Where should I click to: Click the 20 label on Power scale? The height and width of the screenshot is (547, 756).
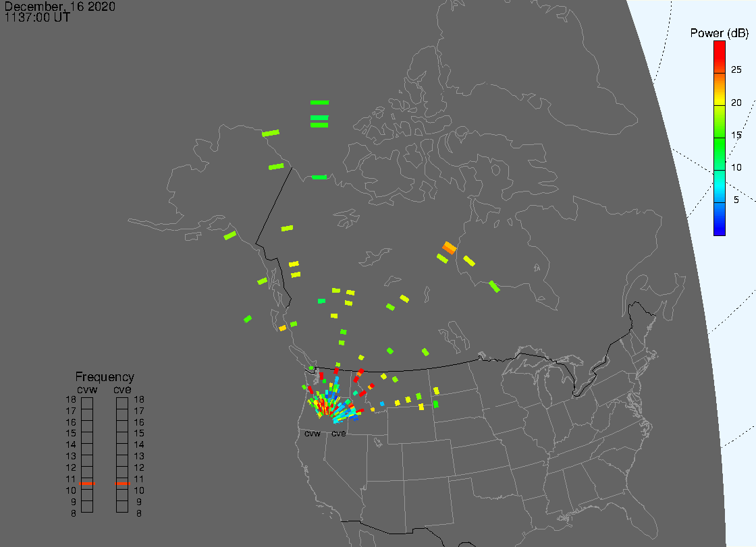pos(736,103)
